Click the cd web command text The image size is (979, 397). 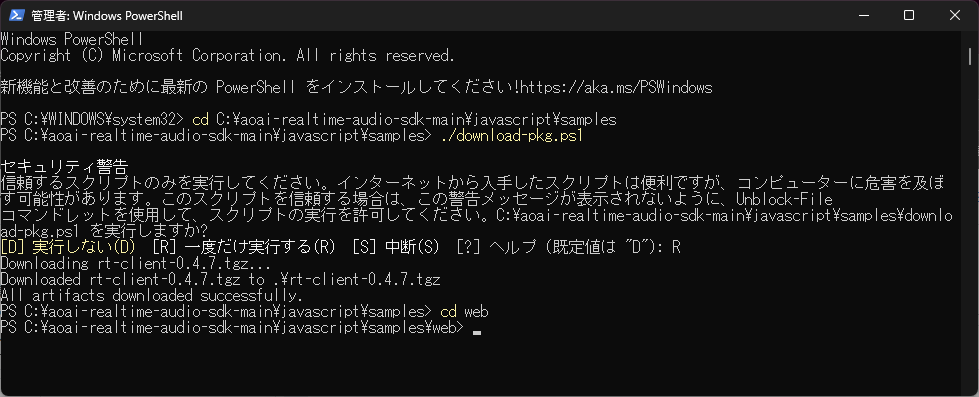coord(464,311)
